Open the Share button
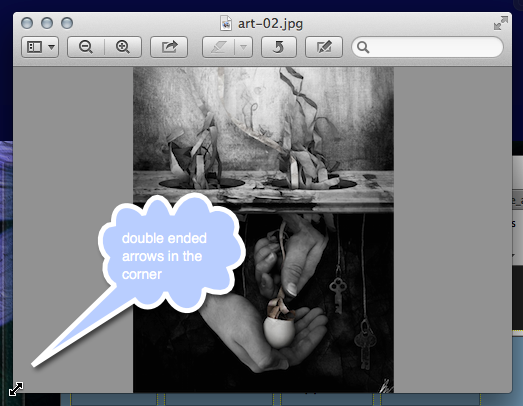The width and height of the screenshot is (523, 406). 169,47
